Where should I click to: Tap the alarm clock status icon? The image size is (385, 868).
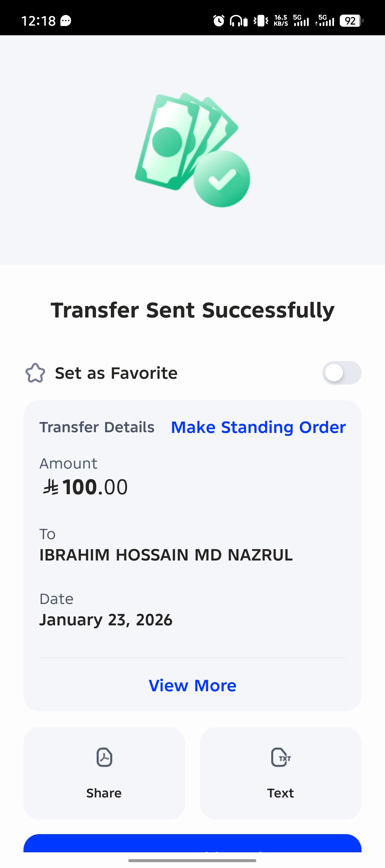(x=219, y=21)
